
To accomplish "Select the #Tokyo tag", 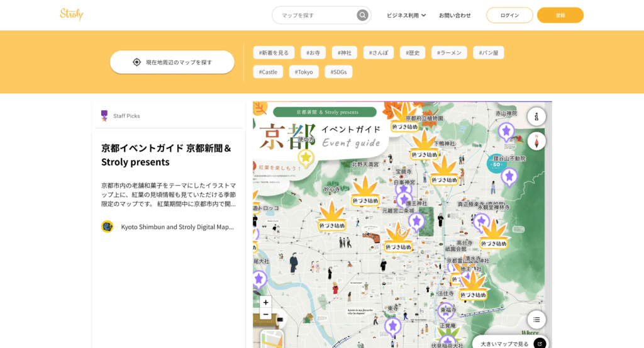I will pos(304,72).
